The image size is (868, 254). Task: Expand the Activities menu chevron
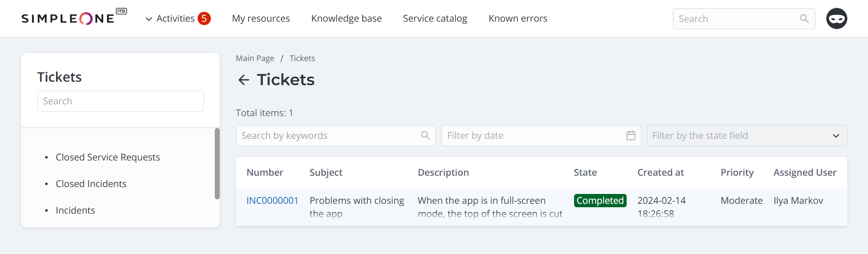tap(148, 19)
